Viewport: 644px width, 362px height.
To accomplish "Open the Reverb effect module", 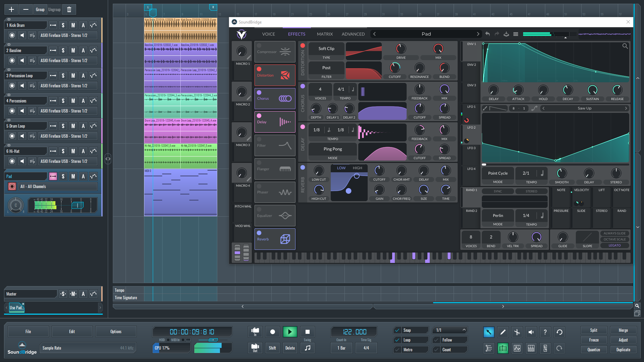I will (275, 239).
